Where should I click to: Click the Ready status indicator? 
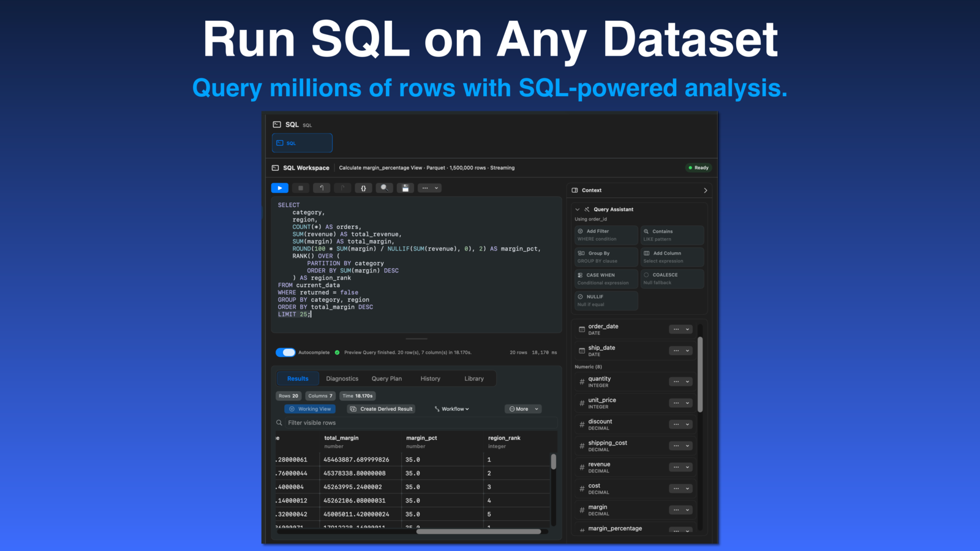[x=698, y=168]
